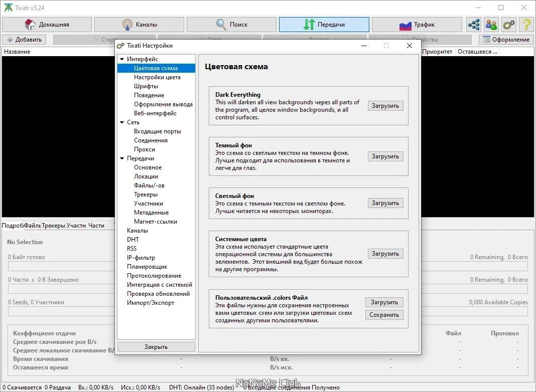
Task: Collapse the Передачи tree section in settings
Action: coord(122,158)
